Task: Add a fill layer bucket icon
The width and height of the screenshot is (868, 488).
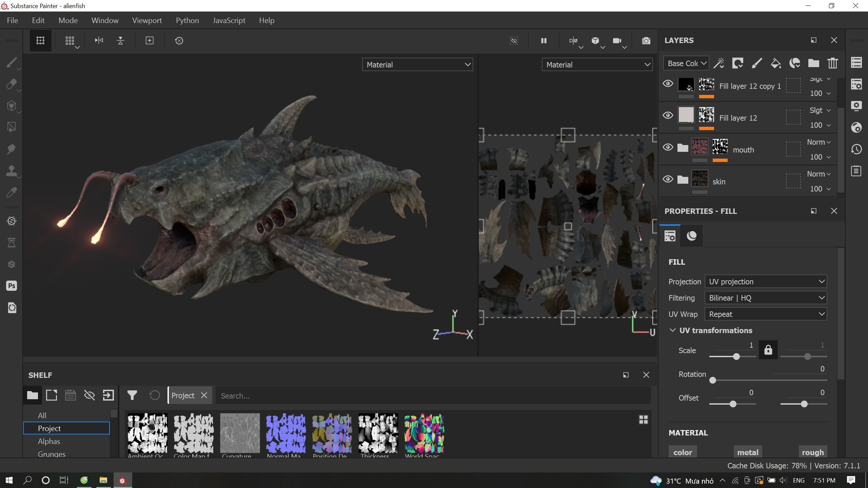Action: [776, 63]
